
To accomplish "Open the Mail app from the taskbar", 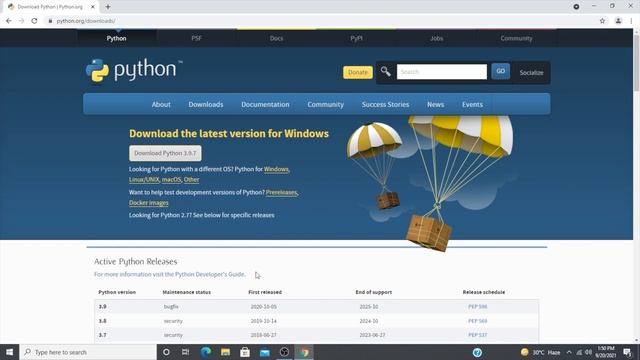I will point(264,352).
